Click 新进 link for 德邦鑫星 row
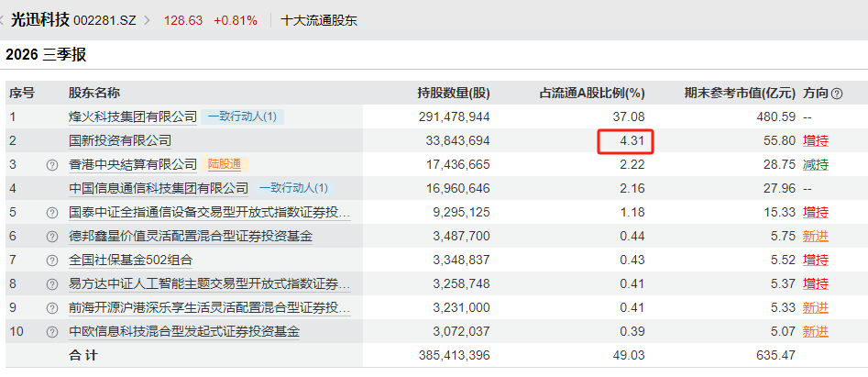The image size is (868, 377). click(816, 237)
